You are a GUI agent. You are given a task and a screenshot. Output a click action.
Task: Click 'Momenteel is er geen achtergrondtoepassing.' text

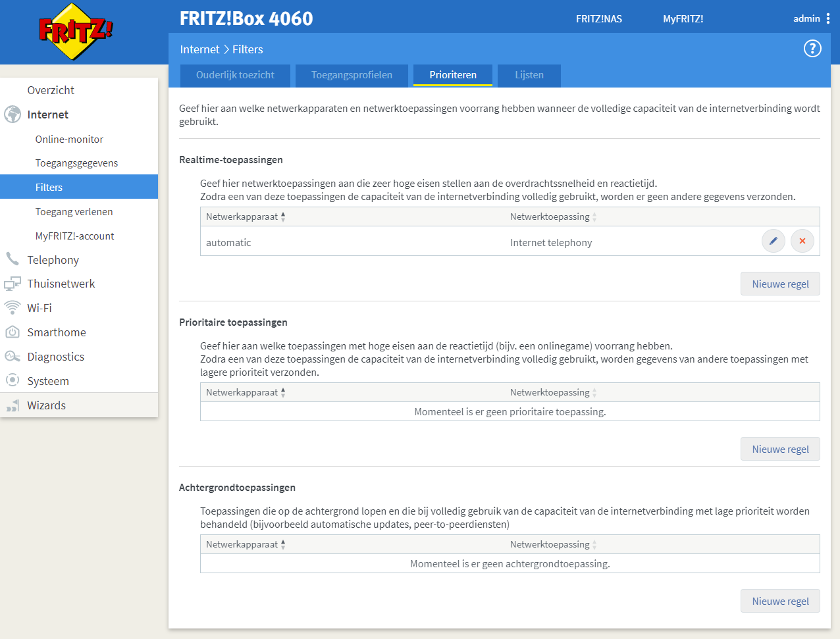[x=510, y=563]
